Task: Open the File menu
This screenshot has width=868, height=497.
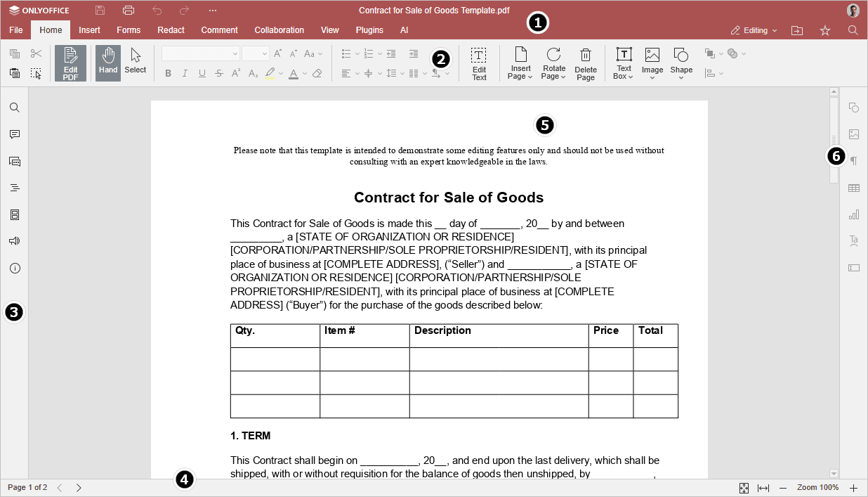Action: (16, 30)
